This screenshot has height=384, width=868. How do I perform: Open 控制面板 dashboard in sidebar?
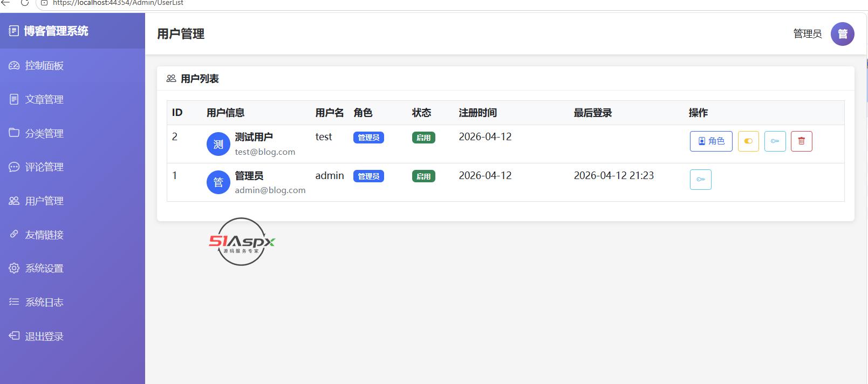pos(72,66)
